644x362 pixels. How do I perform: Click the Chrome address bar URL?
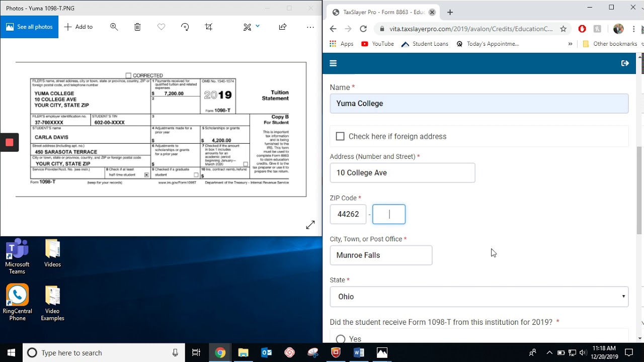470,29
